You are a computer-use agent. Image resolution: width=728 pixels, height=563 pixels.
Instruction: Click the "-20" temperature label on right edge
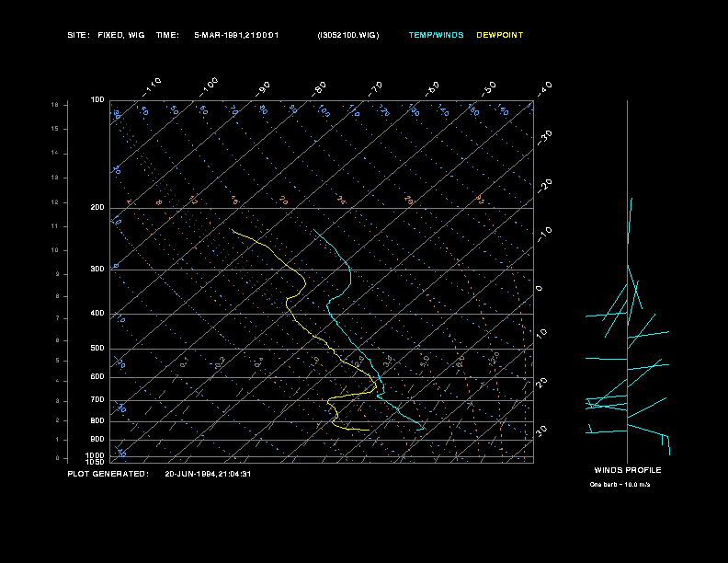tap(544, 186)
